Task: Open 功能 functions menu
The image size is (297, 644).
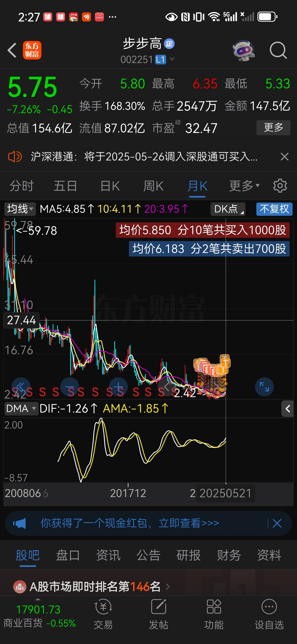Action: (x=214, y=615)
